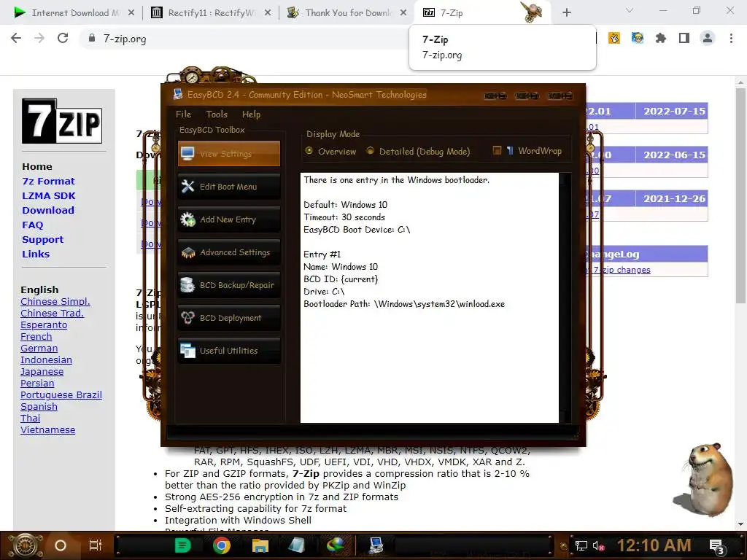Open 7z Format link in sidebar

(48, 182)
